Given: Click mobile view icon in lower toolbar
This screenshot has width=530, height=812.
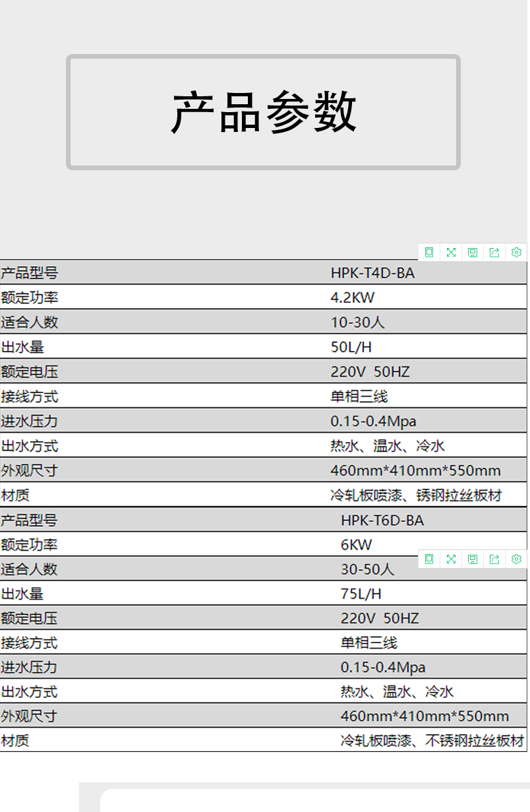Looking at the screenshot, I should click(x=429, y=559).
